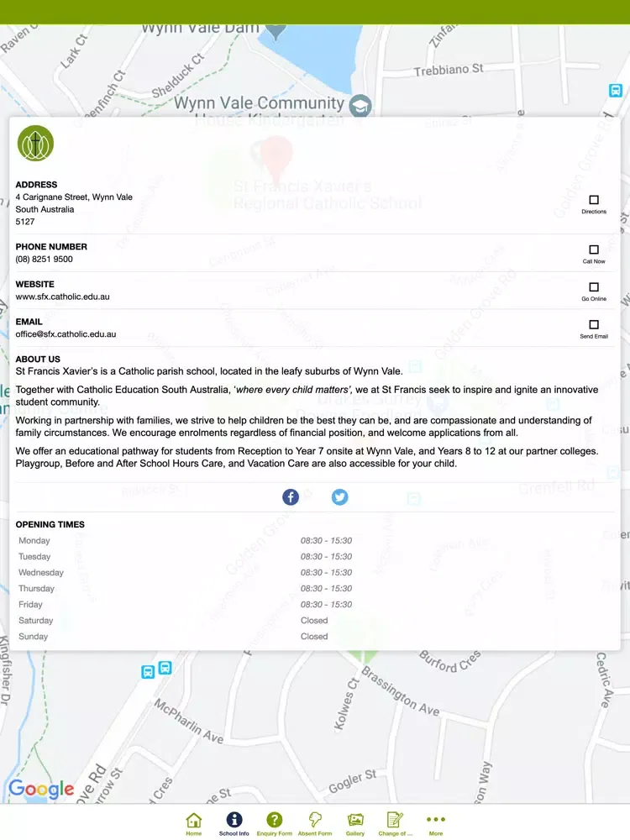The width and height of the screenshot is (630, 840).
Task: Select the website www.sfx.catholic.edu.au text
Action: (x=63, y=297)
